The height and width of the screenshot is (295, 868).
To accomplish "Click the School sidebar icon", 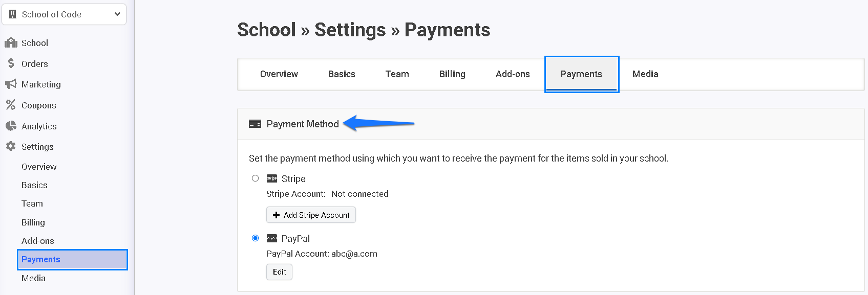I will coord(11,43).
